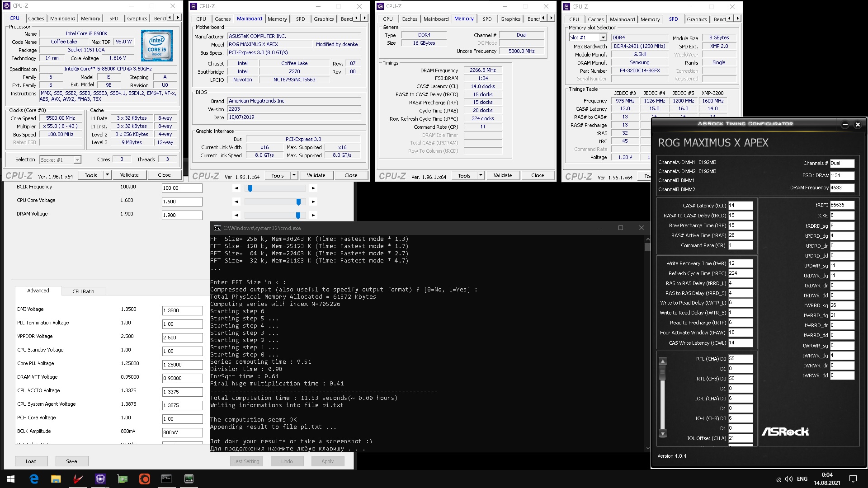This screenshot has width=868, height=488.
Task: Click the Refresh Cycle Time (tRFC) field
Action: click(x=740, y=273)
